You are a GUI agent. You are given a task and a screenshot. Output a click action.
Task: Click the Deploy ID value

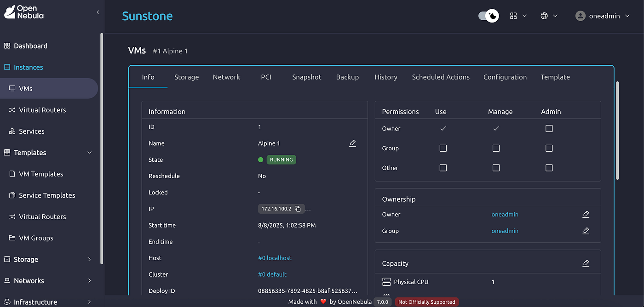pyautogui.click(x=308, y=291)
